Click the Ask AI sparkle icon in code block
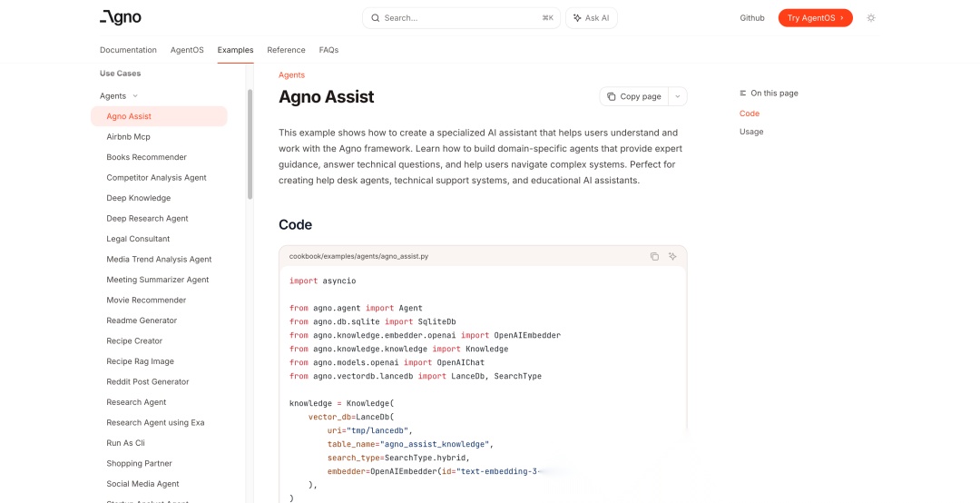 672,257
